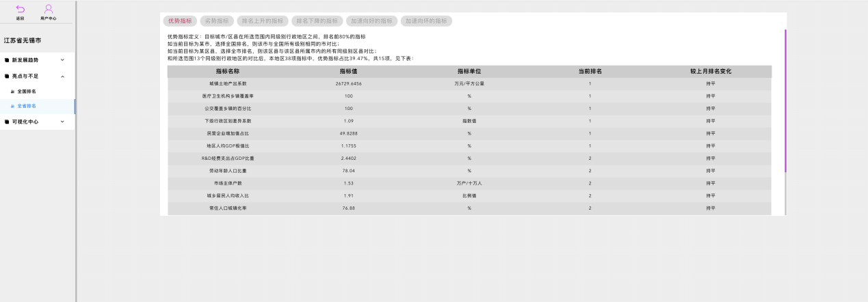Click the 当前排名 column header
This screenshot has height=302, width=868.
[x=590, y=71]
